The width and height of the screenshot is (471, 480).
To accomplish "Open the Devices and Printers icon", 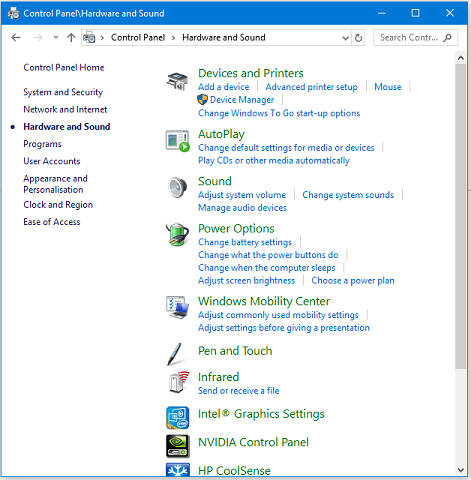I will 177,82.
